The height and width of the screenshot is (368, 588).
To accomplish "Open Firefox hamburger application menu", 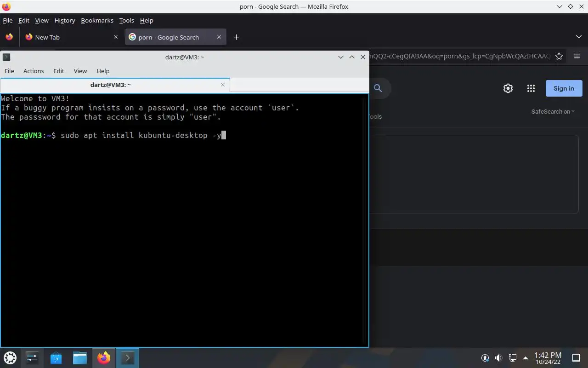I will point(577,56).
